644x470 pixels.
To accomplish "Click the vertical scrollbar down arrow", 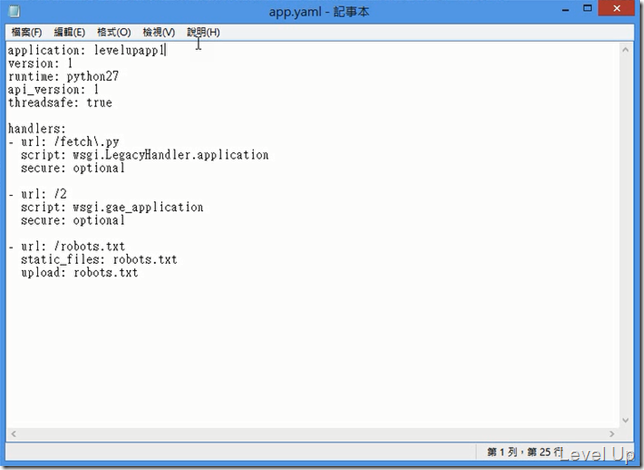I will [x=626, y=420].
